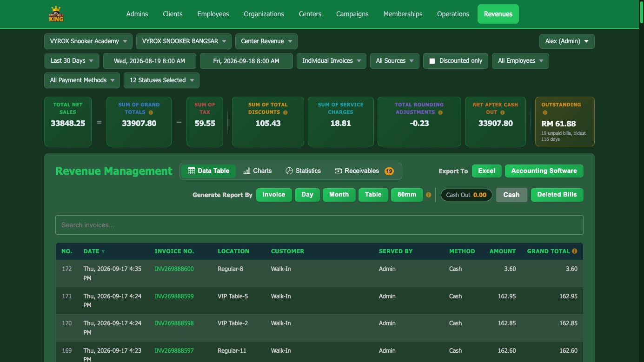Click the Accounting Software export button

[x=544, y=171]
